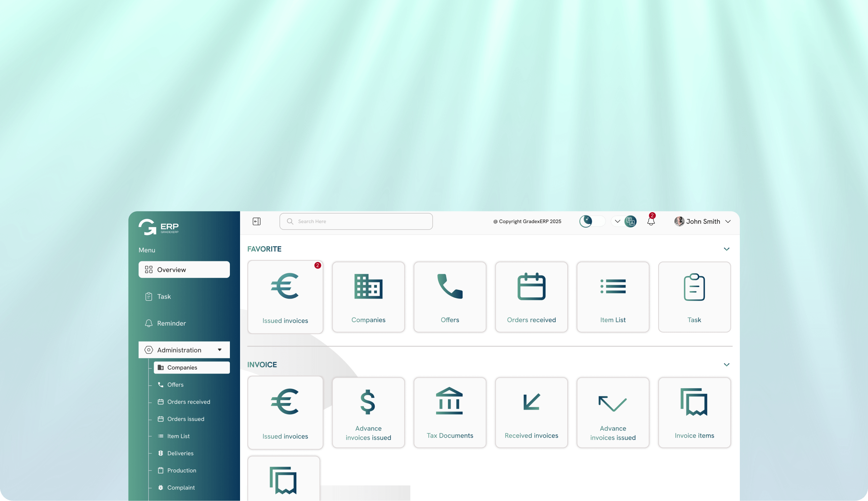Click the sidebar collapse icon
This screenshot has width=868, height=501.
(x=256, y=221)
